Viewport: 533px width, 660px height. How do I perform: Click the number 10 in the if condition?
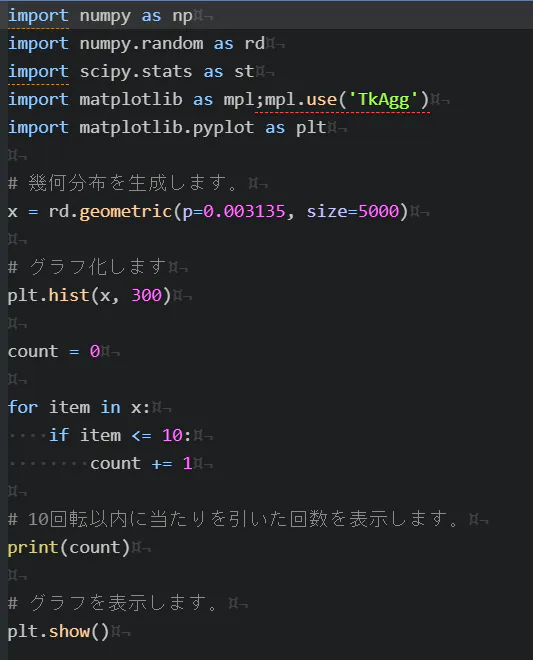coord(172,435)
